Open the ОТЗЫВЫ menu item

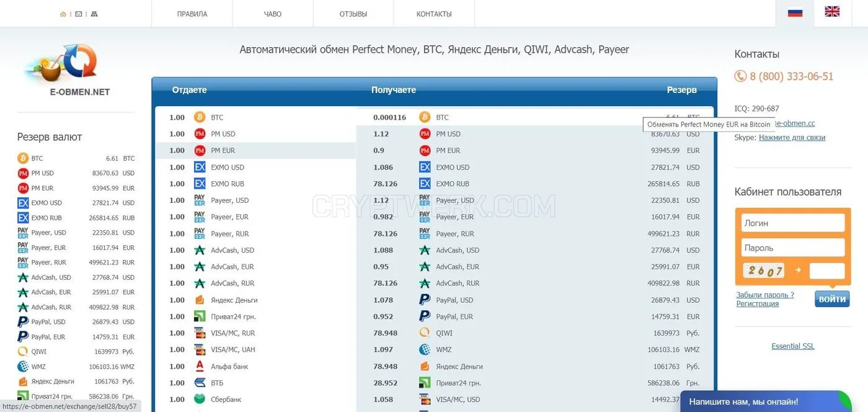353,14
